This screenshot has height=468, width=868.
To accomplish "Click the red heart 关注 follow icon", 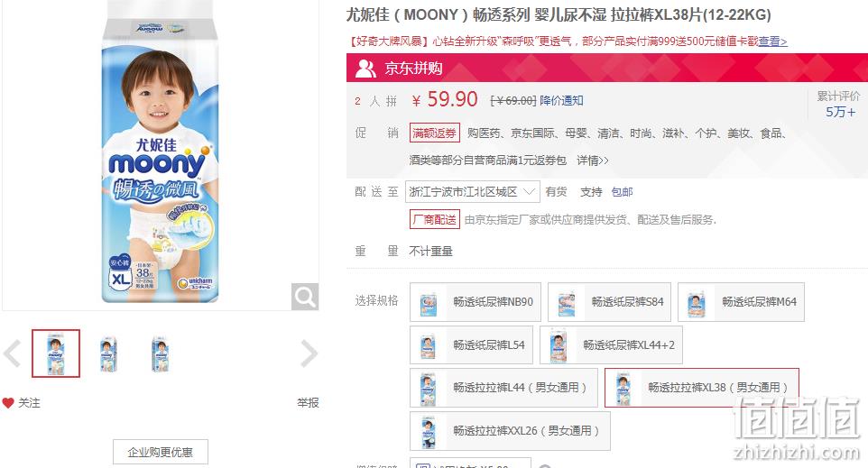I will point(8,403).
